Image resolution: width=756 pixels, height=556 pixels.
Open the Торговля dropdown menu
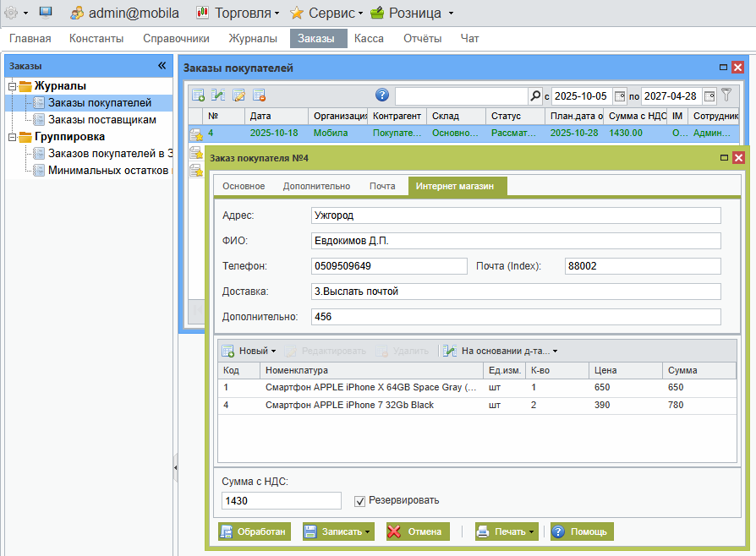tap(238, 13)
